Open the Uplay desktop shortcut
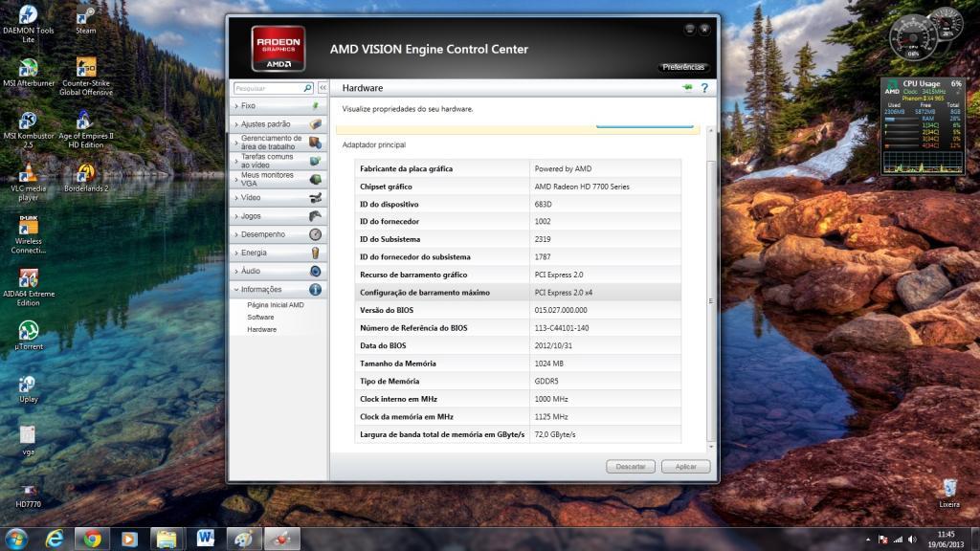 tap(28, 388)
